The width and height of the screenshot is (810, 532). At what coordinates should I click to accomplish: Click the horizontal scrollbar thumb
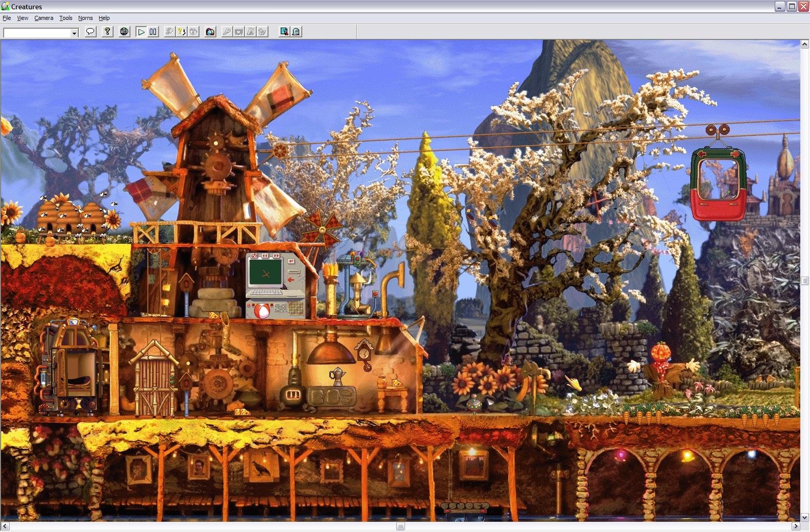click(x=400, y=526)
